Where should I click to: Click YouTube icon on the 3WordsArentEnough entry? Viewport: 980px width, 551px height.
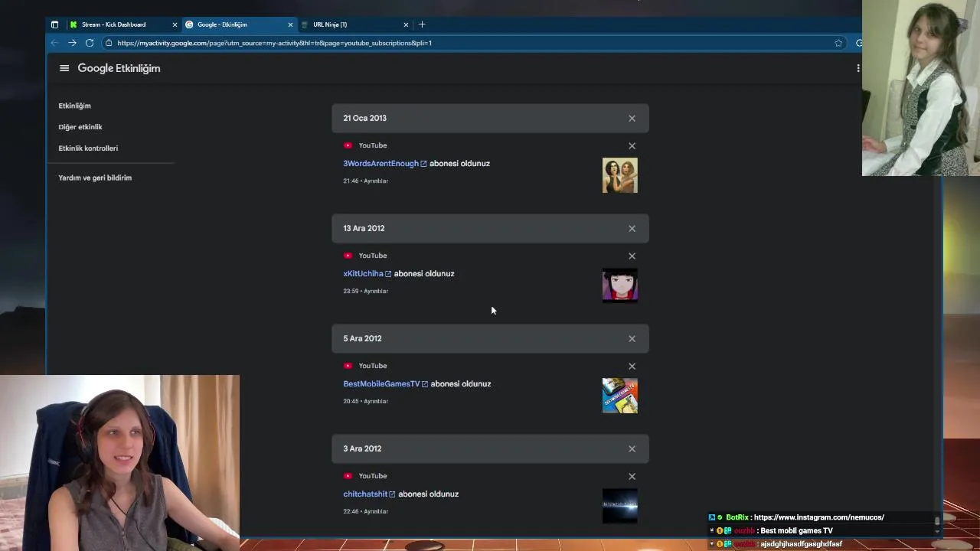(x=348, y=145)
